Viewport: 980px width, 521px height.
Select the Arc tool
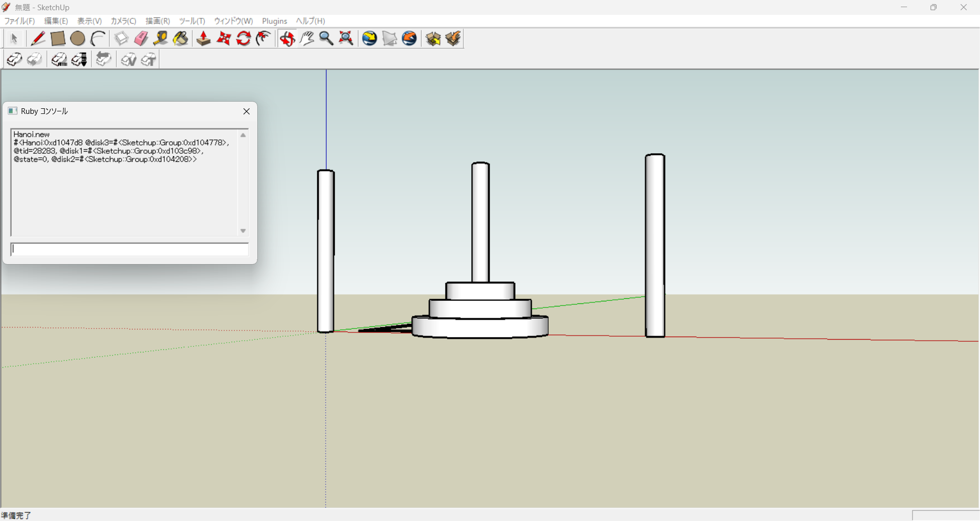[98, 39]
